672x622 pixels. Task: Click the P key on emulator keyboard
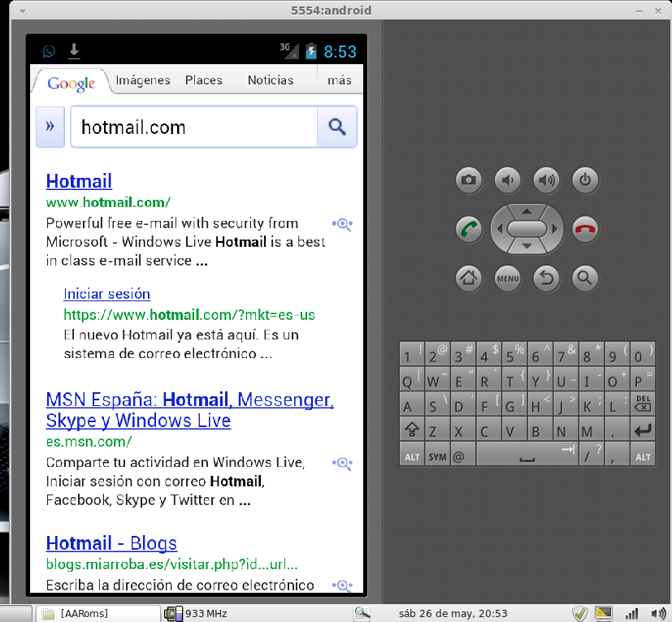coord(643,378)
